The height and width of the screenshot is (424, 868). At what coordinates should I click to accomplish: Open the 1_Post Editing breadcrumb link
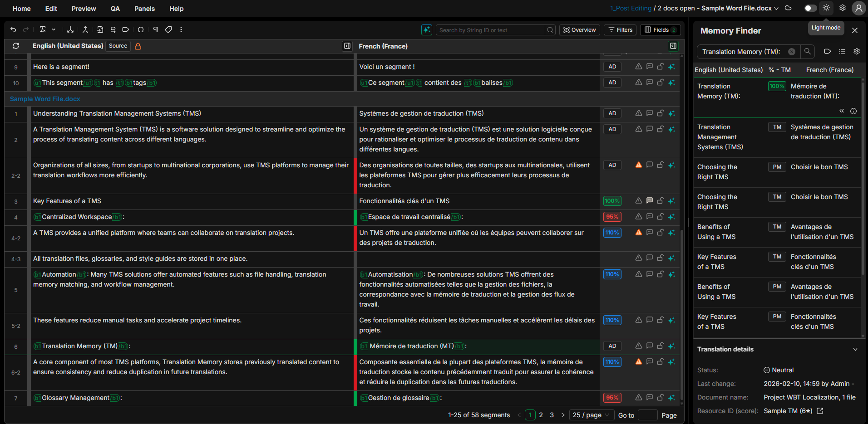[x=631, y=8]
